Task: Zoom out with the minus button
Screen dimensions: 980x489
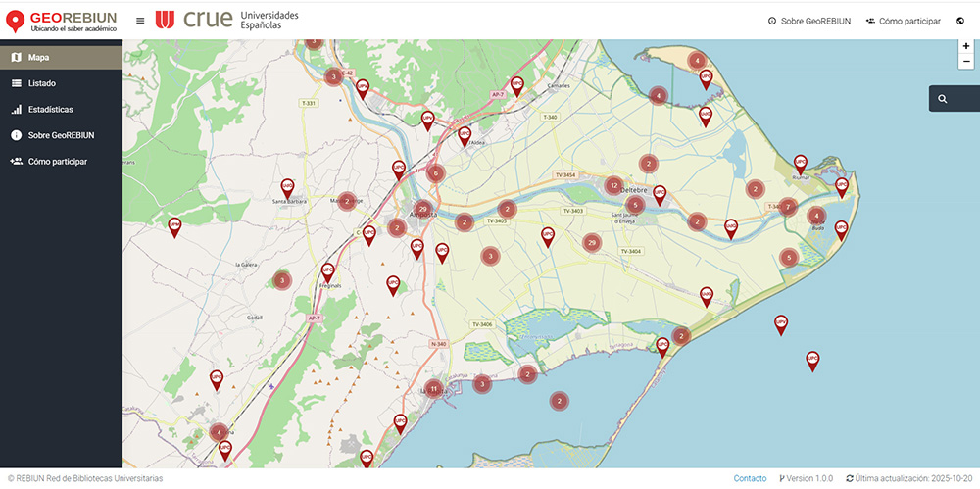Action: pyautogui.click(x=966, y=61)
